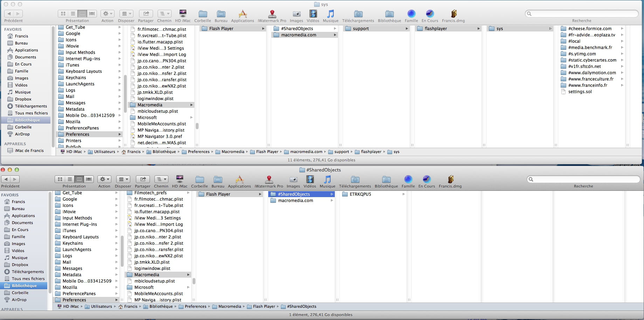Expand Microsoft folder arrow in top window
This screenshot has height=320, width=644.
pos(191,118)
